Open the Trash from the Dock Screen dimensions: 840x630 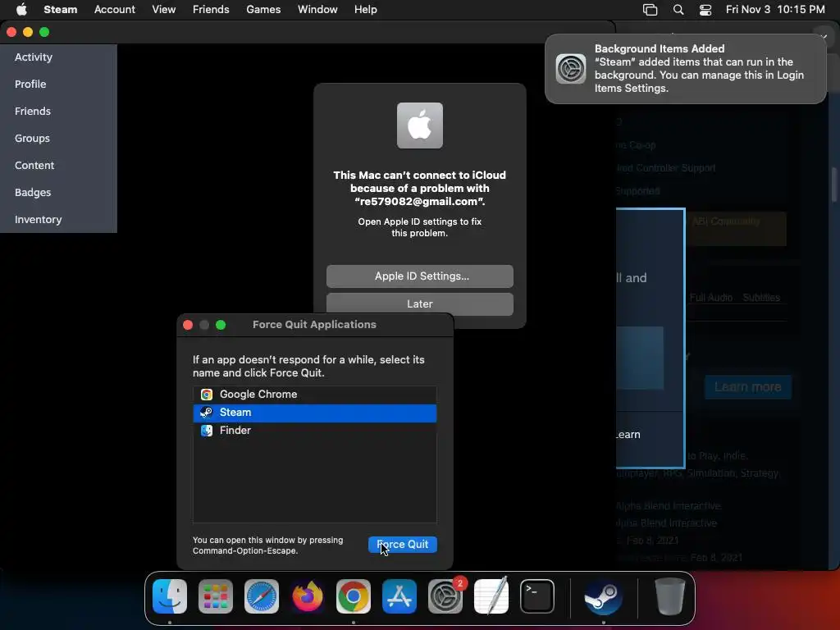click(669, 596)
